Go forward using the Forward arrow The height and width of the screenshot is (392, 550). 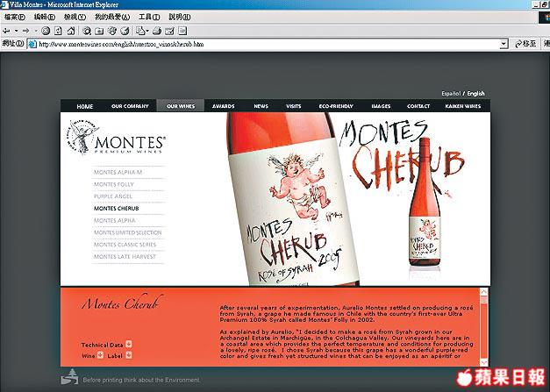pyautogui.click(x=25, y=32)
